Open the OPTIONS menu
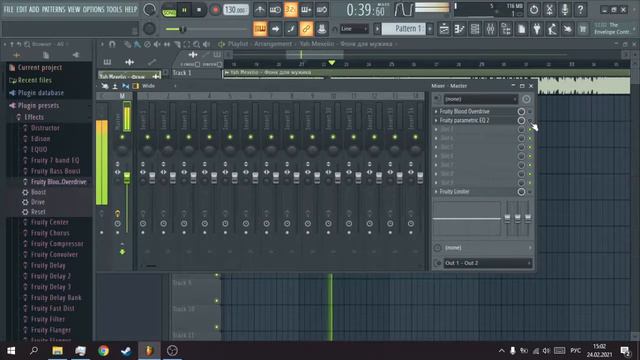The height and width of the screenshot is (360, 640). pyautogui.click(x=93, y=9)
